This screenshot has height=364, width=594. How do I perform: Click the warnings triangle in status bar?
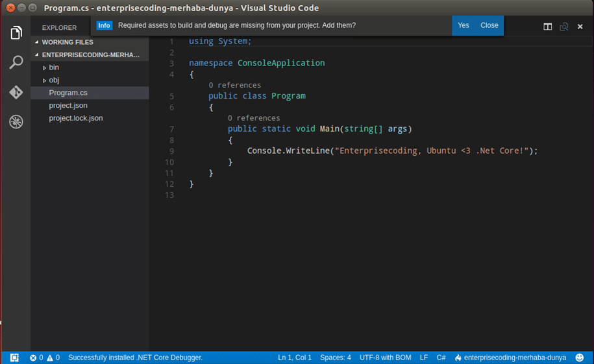pos(49,358)
